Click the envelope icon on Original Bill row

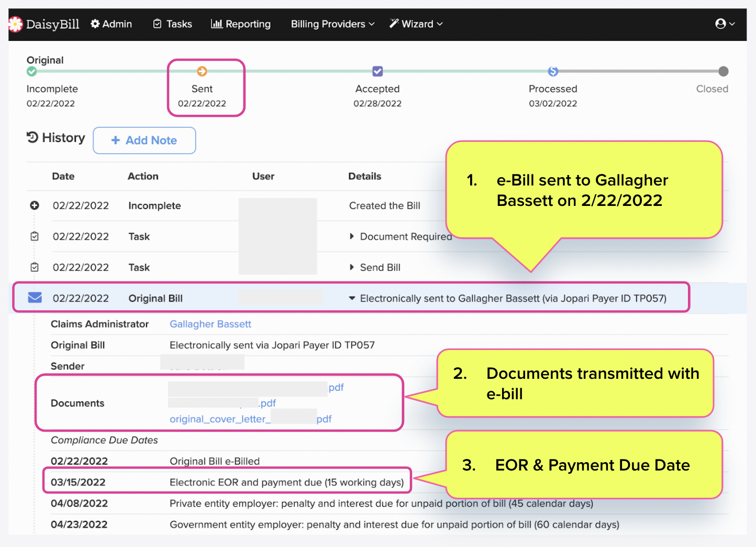[35, 298]
